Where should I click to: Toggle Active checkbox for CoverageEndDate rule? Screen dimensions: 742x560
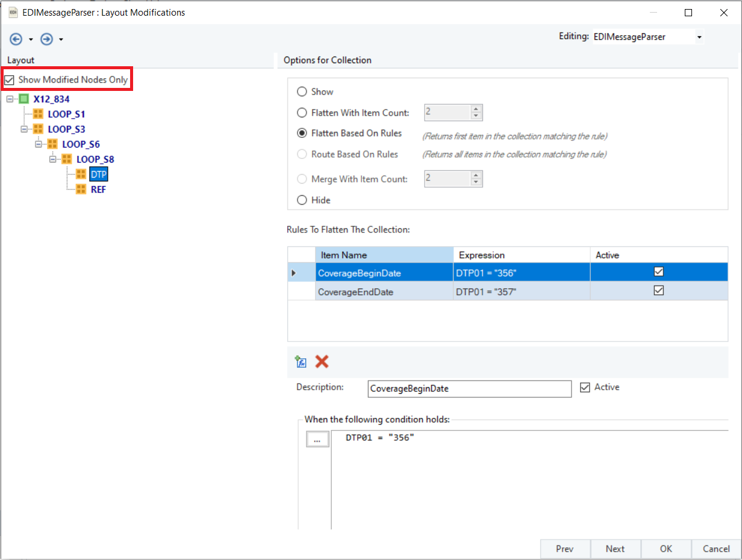pos(658,291)
